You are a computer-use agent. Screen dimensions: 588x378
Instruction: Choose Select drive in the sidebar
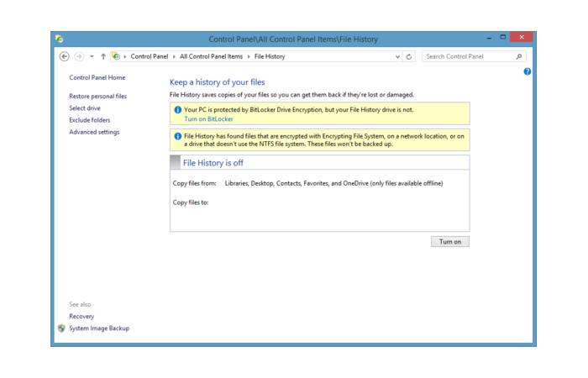(x=85, y=108)
